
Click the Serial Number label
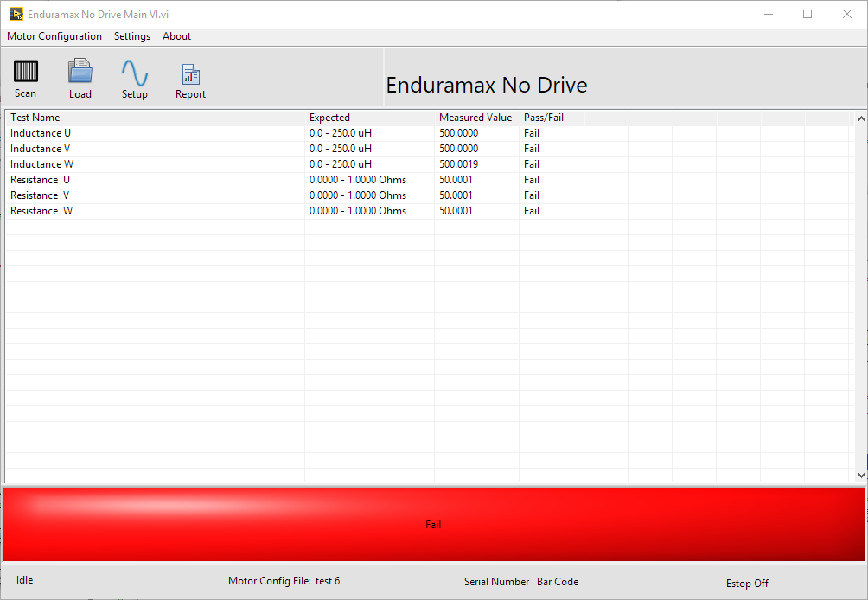(496, 582)
